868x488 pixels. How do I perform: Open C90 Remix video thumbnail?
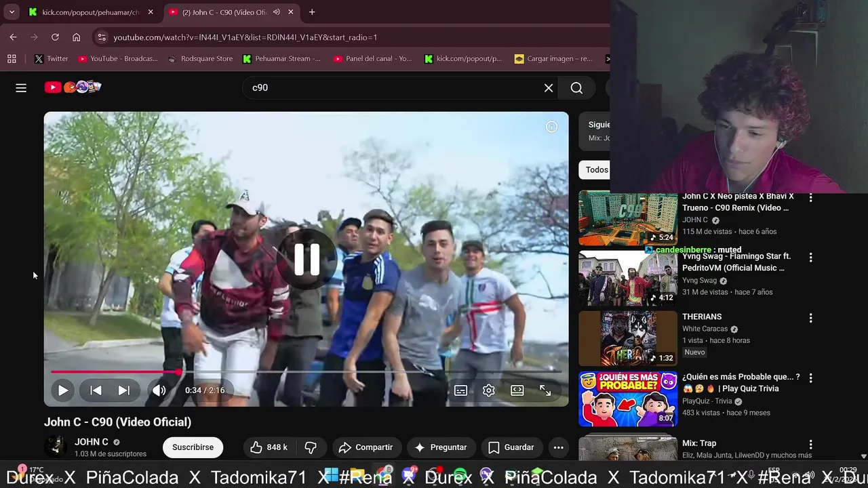coord(628,218)
